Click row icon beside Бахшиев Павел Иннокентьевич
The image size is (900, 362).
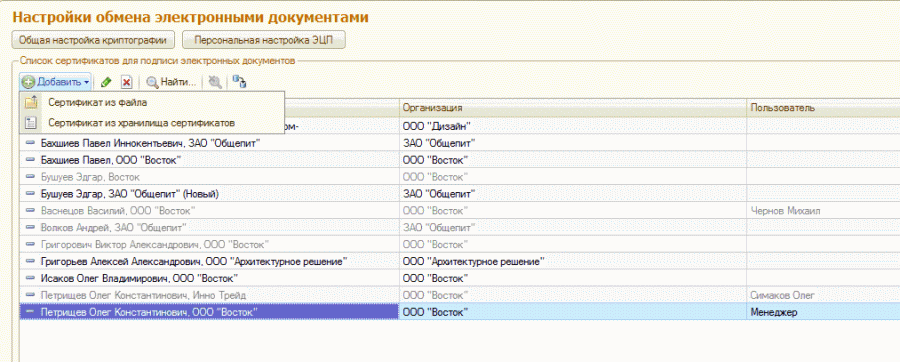tap(30, 143)
